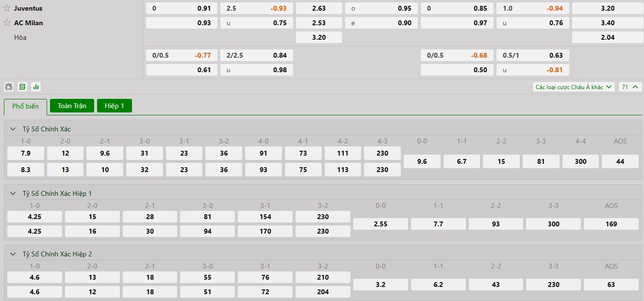The height and width of the screenshot is (301, 644).
Task: Pick the 7.9 odds for Juventus 1-0 correct score
Action: tap(26, 153)
